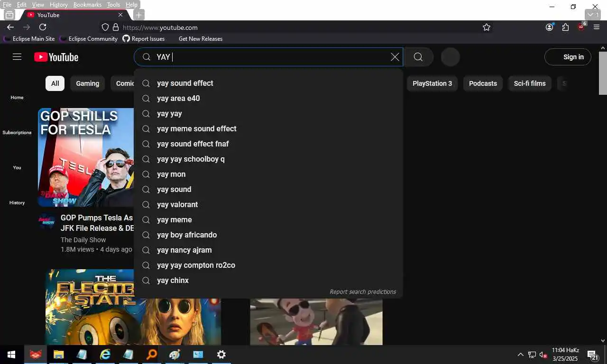Select the PlayStation 3 filter chip
This screenshot has height=364, width=607.
click(432, 83)
